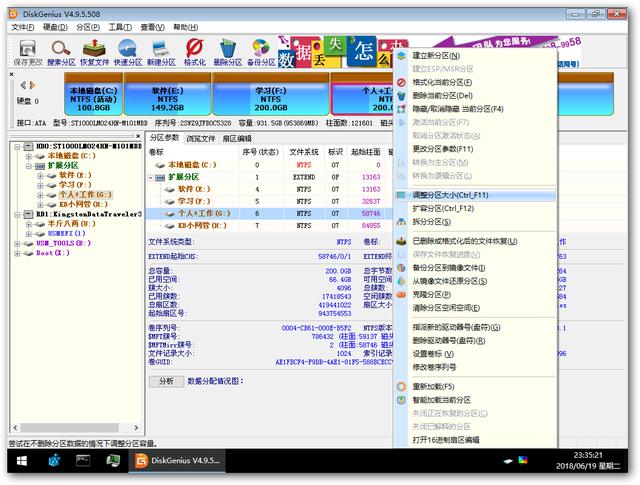The height and width of the screenshot is (485, 640).
Task: Click the 新建分区 new partition icon
Action: coord(161,51)
